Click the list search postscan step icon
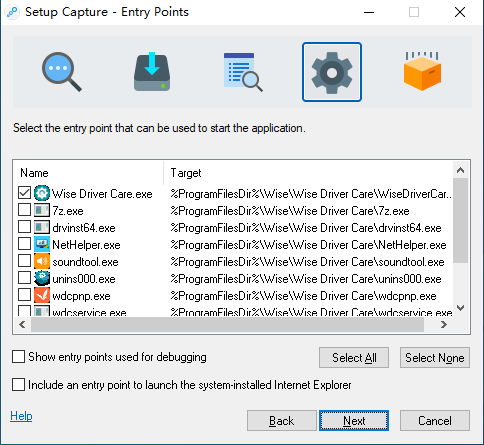 click(243, 72)
